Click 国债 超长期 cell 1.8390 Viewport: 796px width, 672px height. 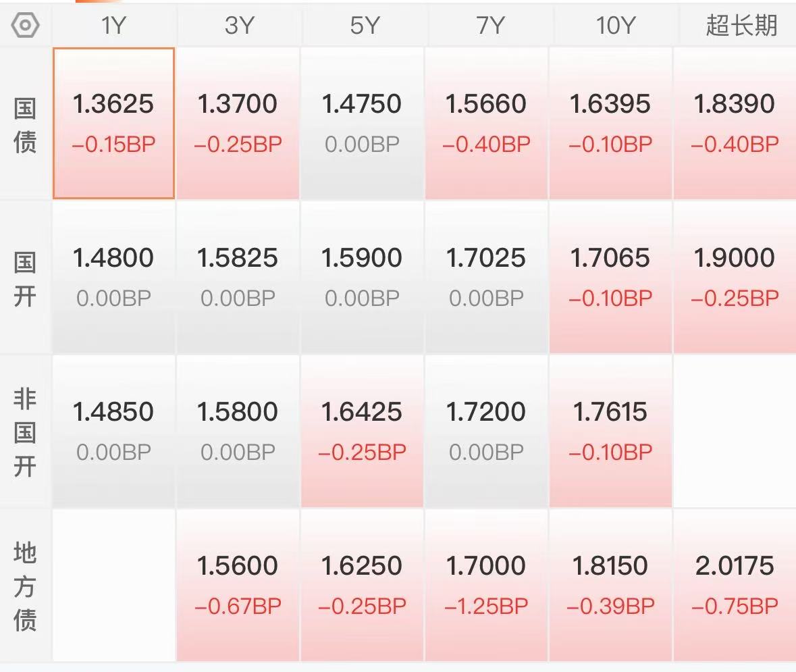(735, 123)
